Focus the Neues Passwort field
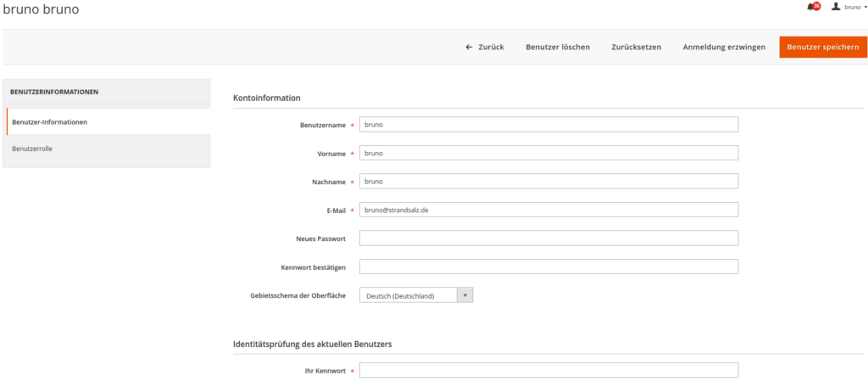This screenshot has width=868, height=387. pyautogui.click(x=548, y=238)
